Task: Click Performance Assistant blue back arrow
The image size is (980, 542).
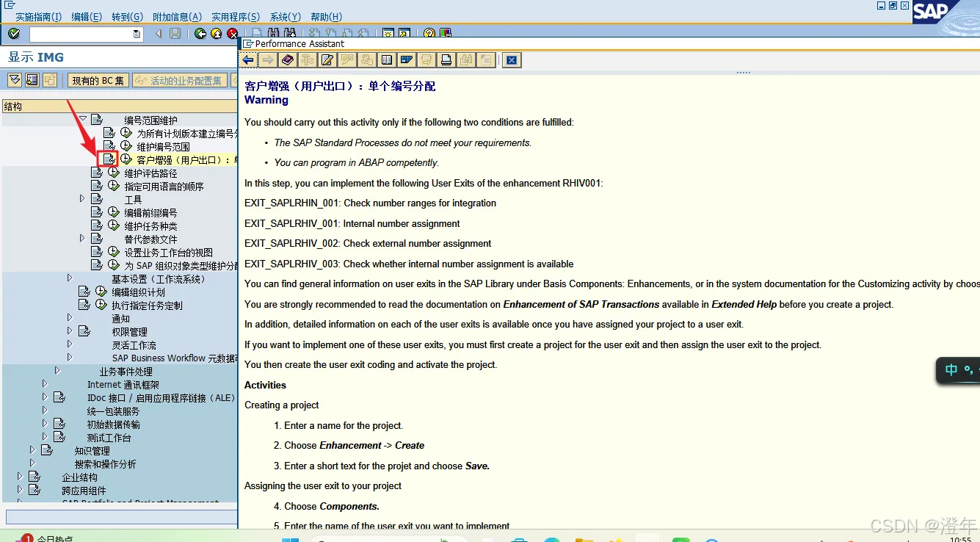Action: click(x=249, y=60)
